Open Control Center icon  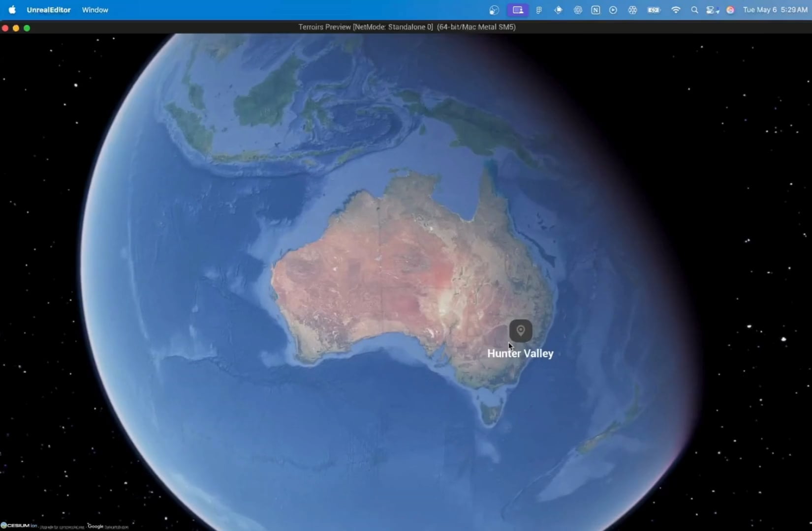tap(712, 10)
